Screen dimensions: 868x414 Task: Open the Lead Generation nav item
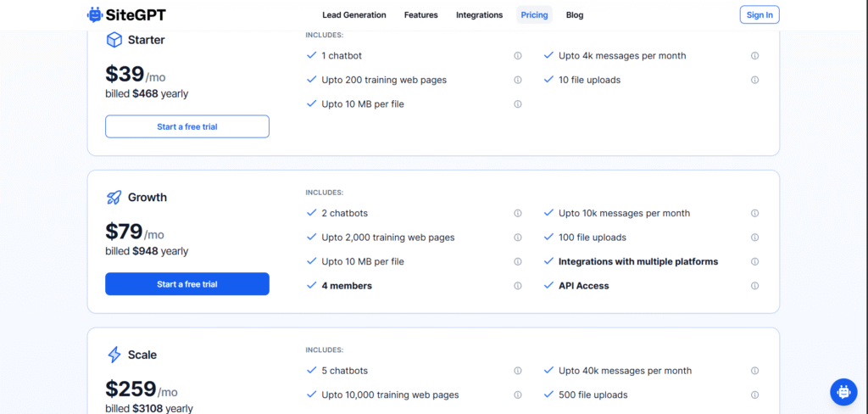(354, 15)
